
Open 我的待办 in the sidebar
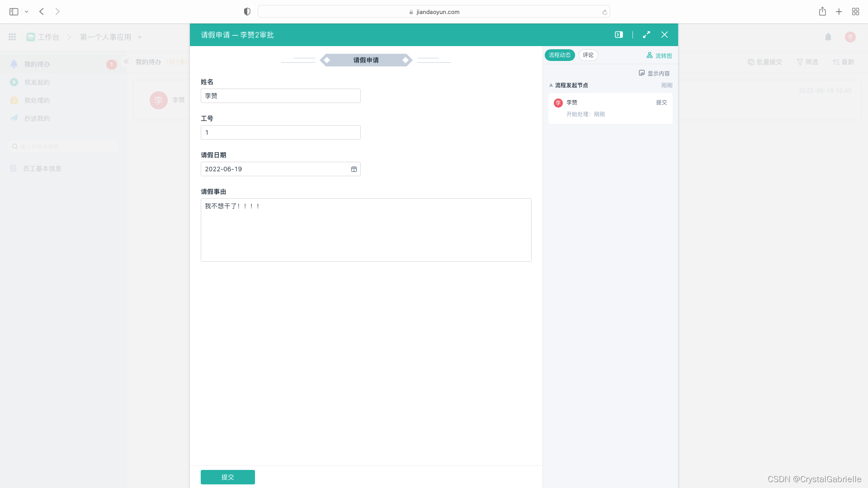[x=38, y=64]
